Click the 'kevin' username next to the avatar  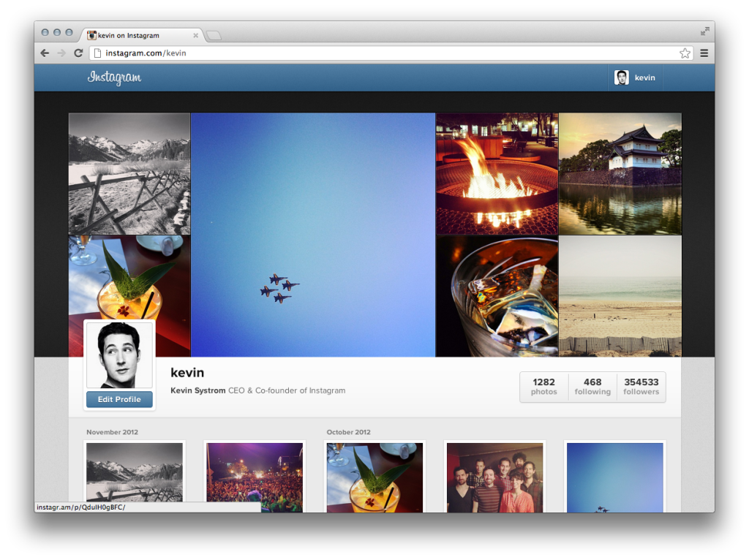pyautogui.click(x=188, y=372)
